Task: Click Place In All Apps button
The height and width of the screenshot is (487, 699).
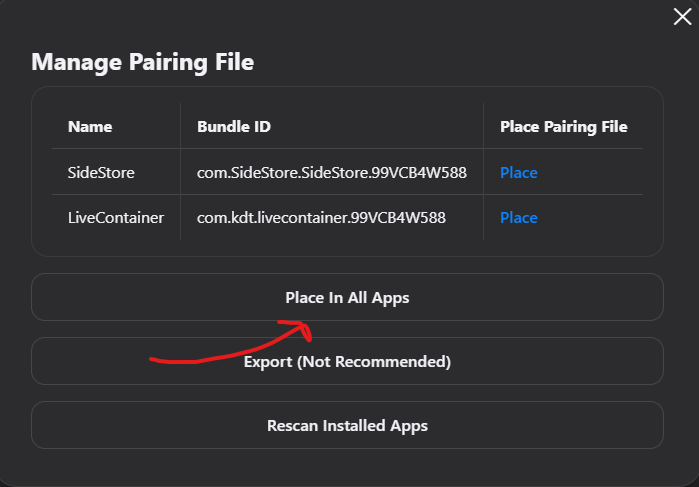Action: [x=347, y=297]
